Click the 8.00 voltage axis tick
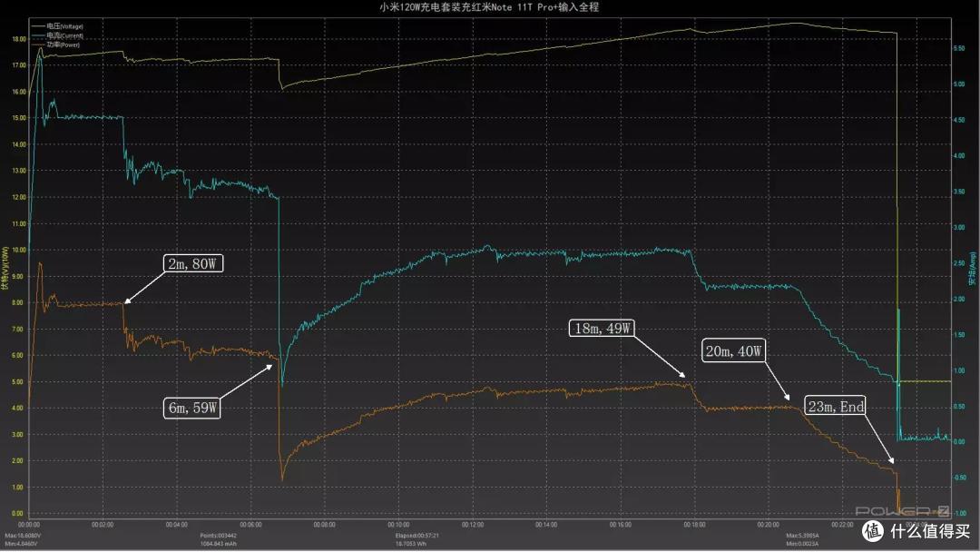The height and width of the screenshot is (552, 980). click(x=19, y=302)
